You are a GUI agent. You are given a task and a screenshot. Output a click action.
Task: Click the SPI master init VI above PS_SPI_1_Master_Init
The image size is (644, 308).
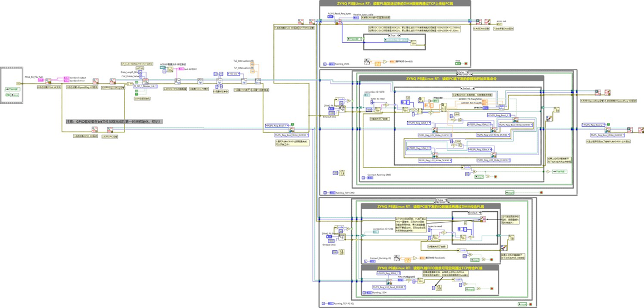[x=146, y=81]
